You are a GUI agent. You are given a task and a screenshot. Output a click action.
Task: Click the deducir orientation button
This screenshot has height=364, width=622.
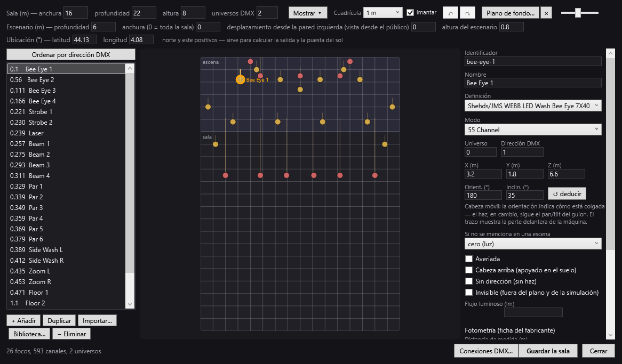567,194
